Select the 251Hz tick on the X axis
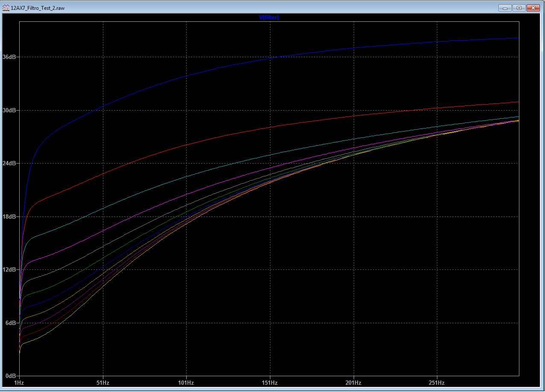 (x=437, y=382)
